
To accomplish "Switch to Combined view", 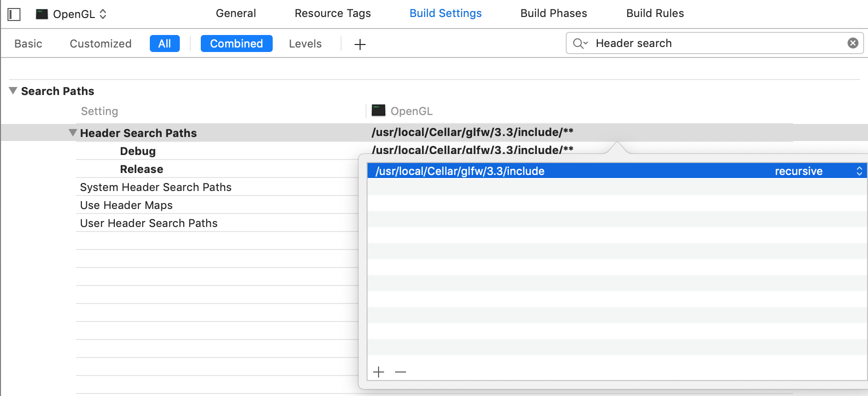I will click(236, 43).
